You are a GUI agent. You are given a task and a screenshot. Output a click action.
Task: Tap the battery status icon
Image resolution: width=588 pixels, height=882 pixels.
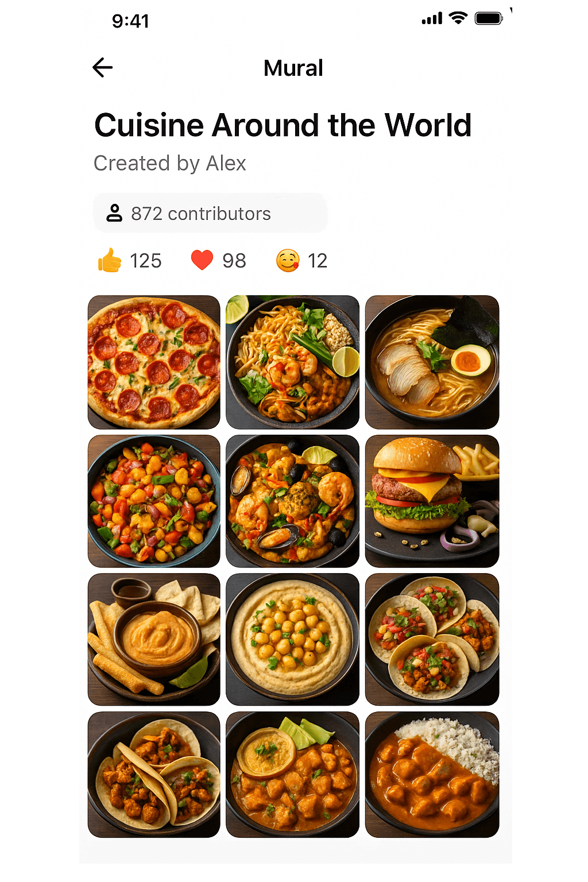coord(489,18)
